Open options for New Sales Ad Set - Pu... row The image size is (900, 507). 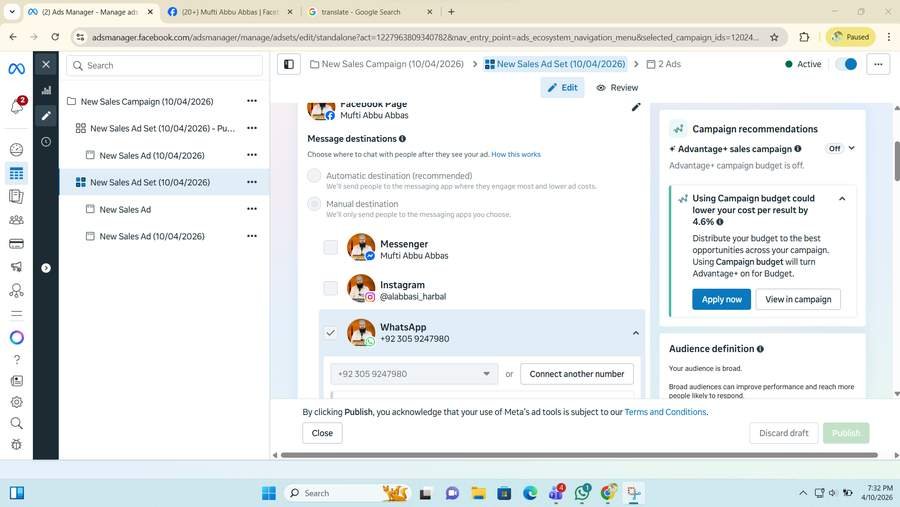point(252,128)
